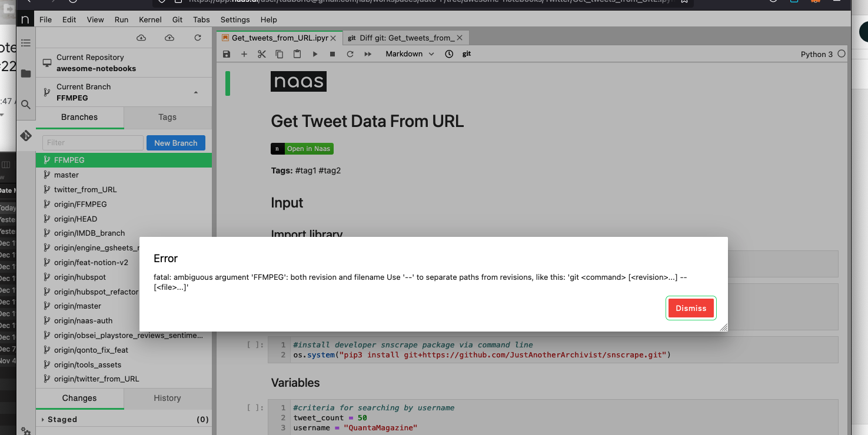Image resolution: width=868 pixels, height=435 pixels.
Task: Interrupt the kernel
Action: click(x=332, y=53)
